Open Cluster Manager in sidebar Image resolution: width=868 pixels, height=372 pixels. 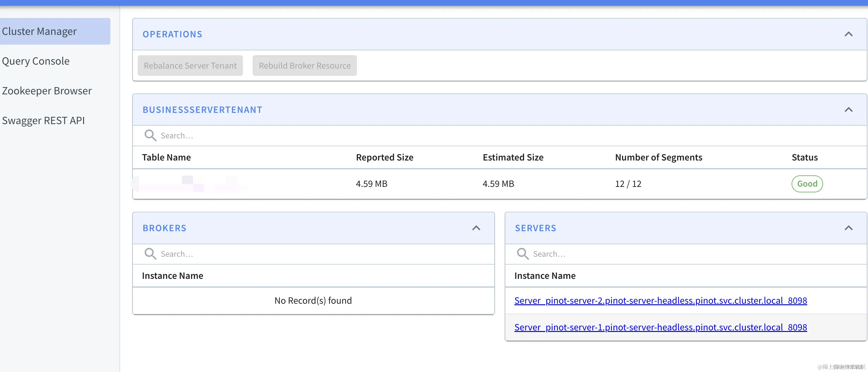pyautogui.click(x=39, y=31)
